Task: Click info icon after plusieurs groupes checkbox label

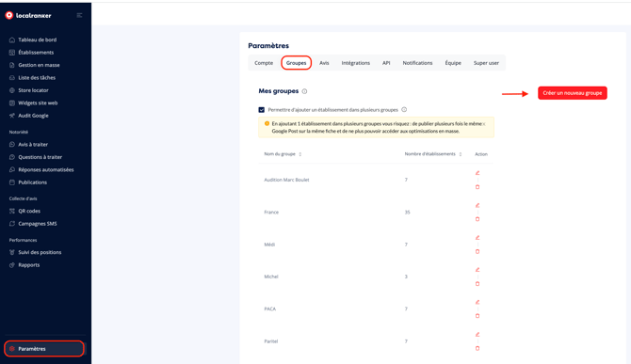Action: point(404,110)
